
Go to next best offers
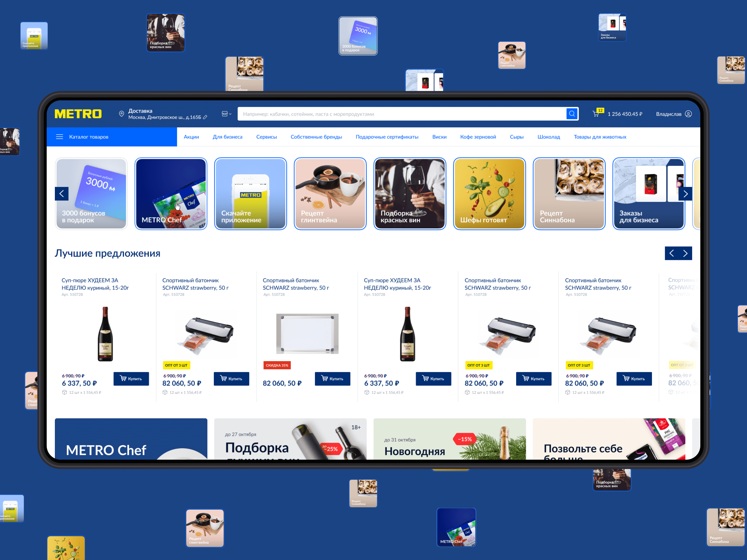click(685, 253)
